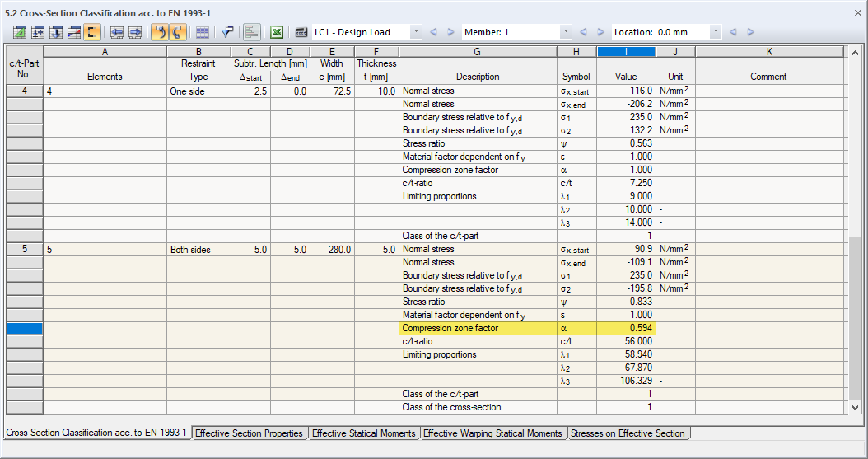Click the vertical scrollbar thumb
Screen dimensions: 868x459
856,317
